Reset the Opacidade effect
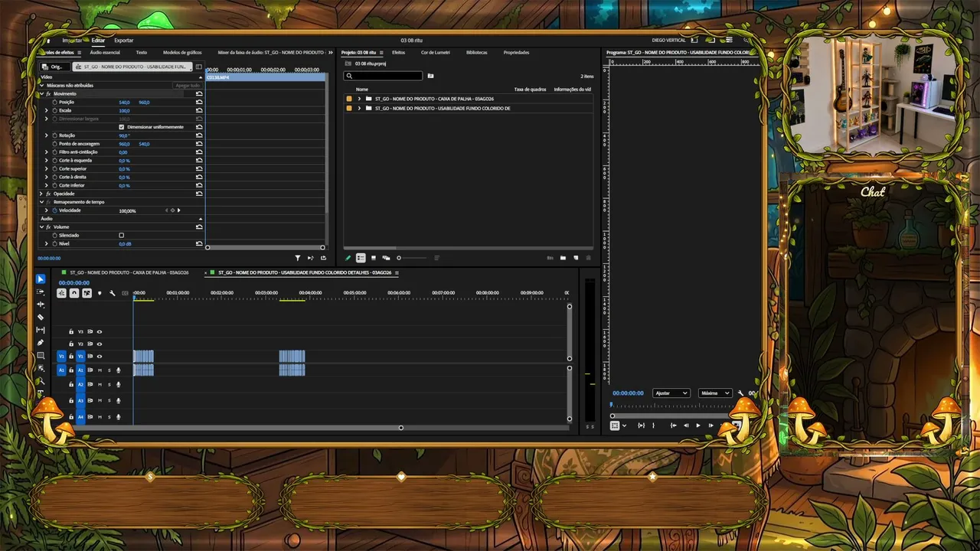980x551 pixels. click(x=199, y=194)
